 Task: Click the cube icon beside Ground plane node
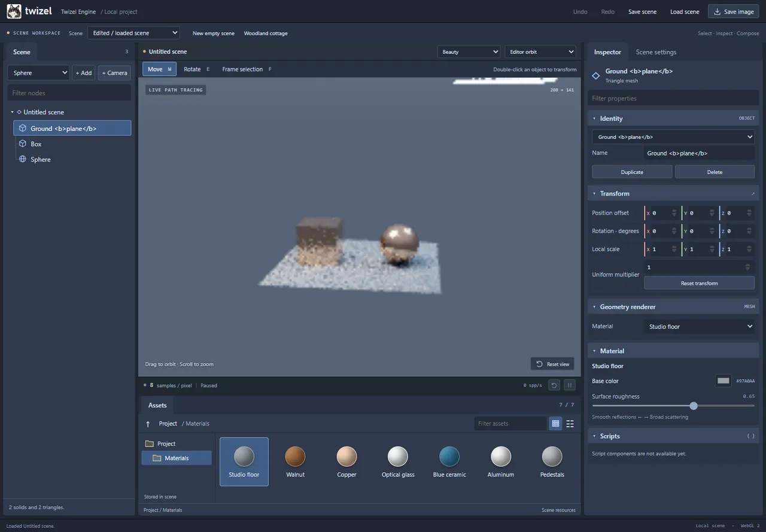coord(22,128)
